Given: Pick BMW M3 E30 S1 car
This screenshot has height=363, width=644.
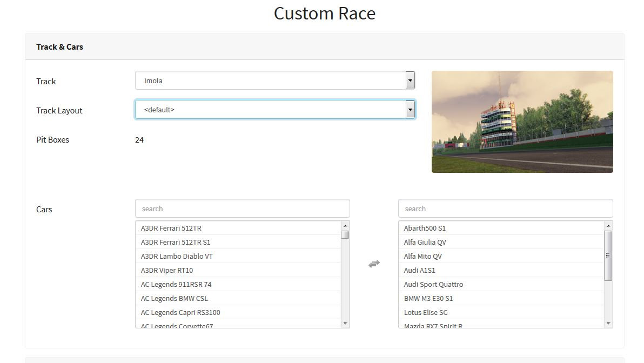Looking at the screenshot, I should (428, 298).
